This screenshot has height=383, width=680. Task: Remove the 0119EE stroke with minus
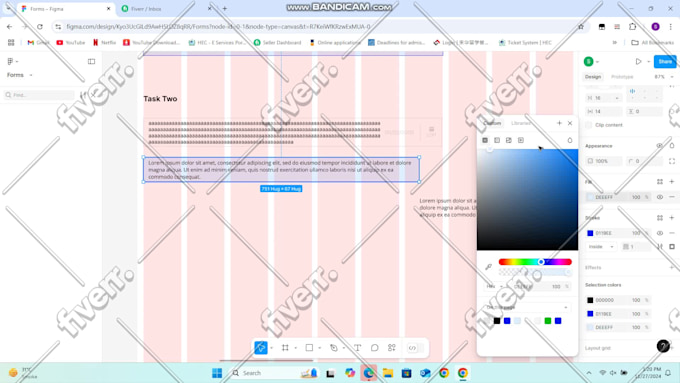pyautogui.click(x=672, y=233)
